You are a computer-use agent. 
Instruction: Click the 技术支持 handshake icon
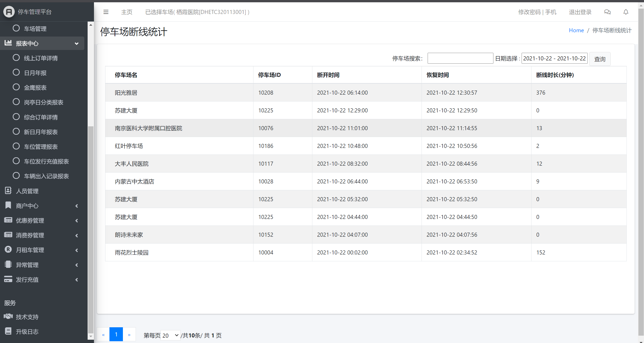point(8,316)
